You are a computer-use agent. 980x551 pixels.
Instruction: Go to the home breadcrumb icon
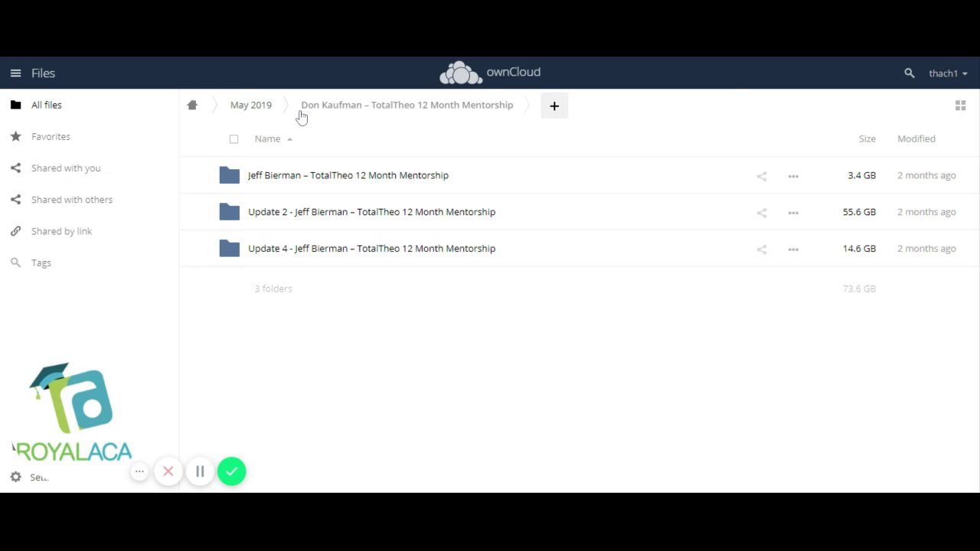pyautogui.click(x=192, y=105)
